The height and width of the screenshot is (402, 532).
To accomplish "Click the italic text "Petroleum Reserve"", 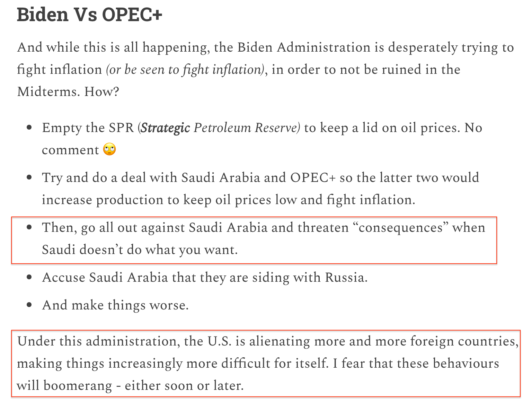I will [246, 128].
